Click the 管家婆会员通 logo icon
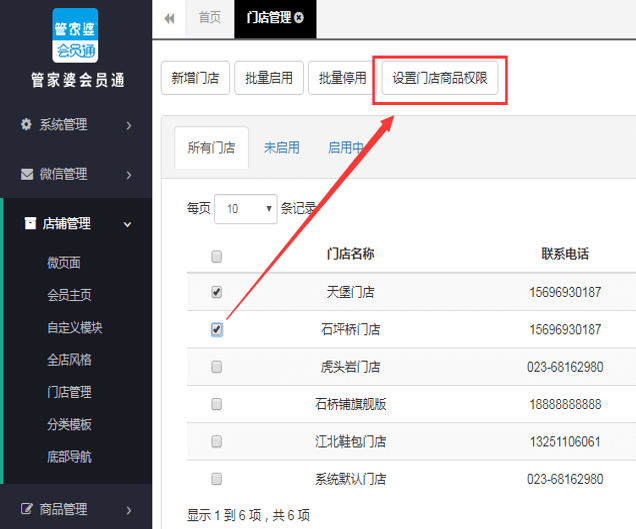Viewport: 636px width, 529px height. pyautogui.click(x=75, y=35)
